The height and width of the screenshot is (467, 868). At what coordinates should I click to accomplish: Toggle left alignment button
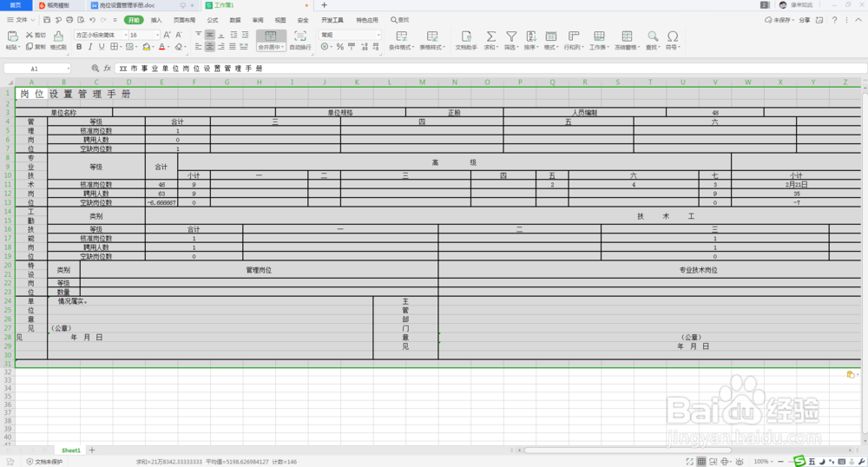tap(198, 47)
